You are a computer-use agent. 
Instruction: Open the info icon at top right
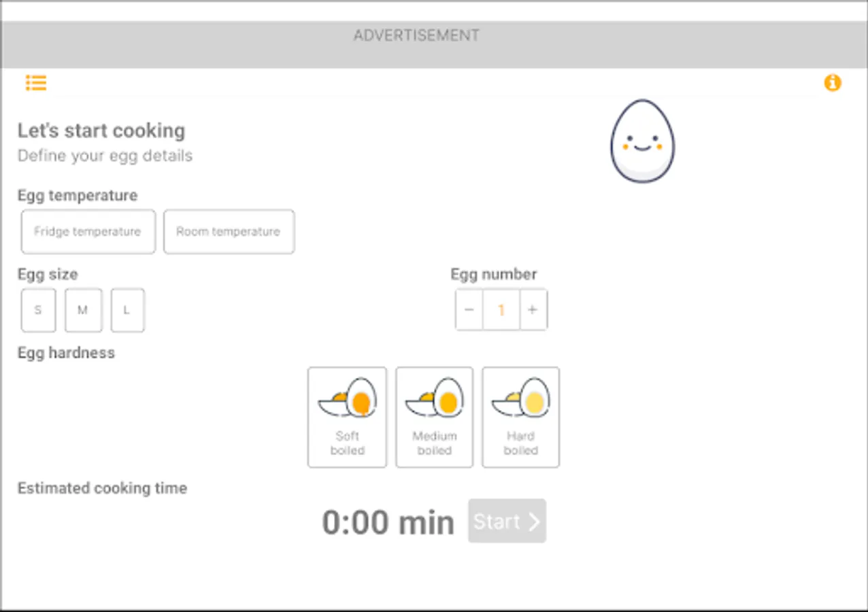tap(833, 82)
